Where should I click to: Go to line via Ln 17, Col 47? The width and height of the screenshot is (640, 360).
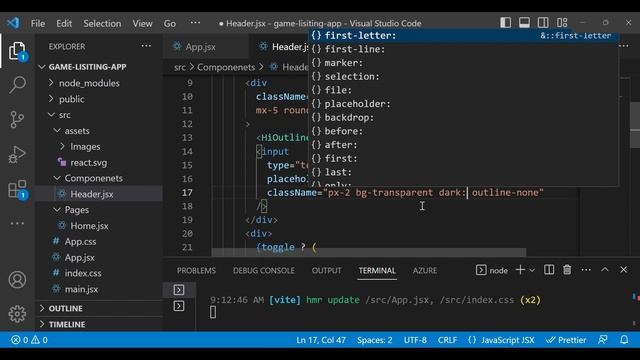point(321,340)
